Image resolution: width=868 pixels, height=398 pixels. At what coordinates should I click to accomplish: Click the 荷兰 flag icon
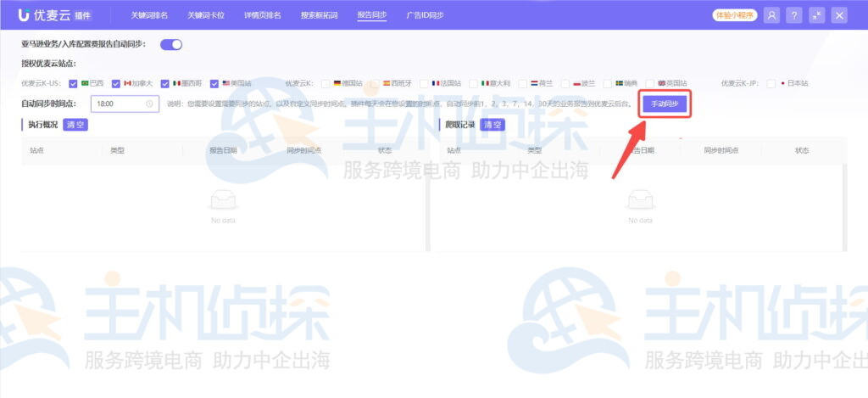[x=534, y=83]
